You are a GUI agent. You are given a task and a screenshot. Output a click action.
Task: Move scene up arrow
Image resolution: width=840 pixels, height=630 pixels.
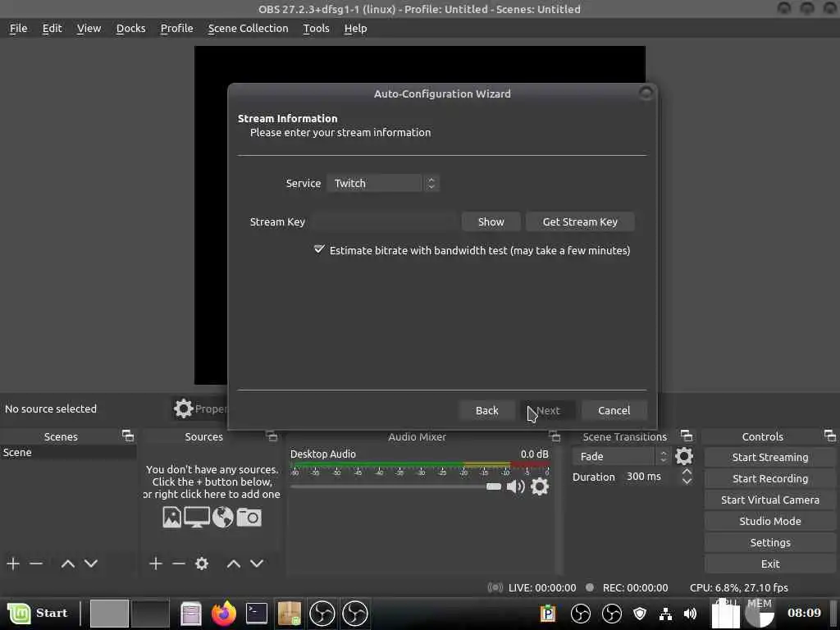point(67,563)
